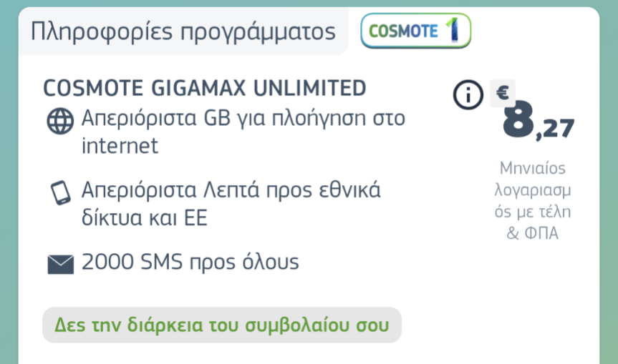
Task: Tap the & ΦΠΑ text under price
Action: [533, 233]
